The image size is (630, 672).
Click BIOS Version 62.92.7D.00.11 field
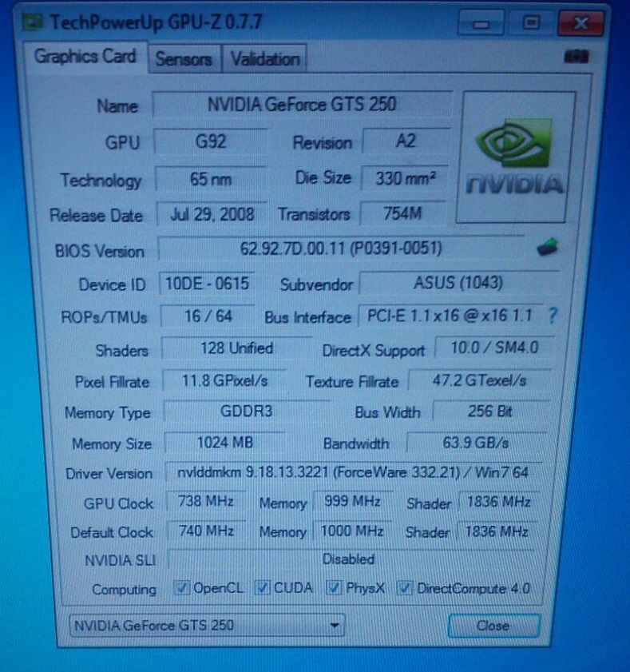pyautogui.click(x=341, y=249)
